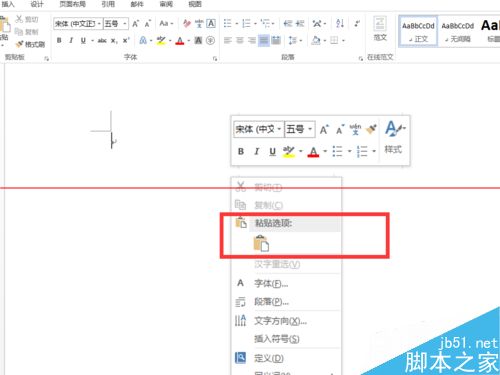500x375 pixels.
Task: Open the Paragraph dialog launcher
Action: coord(360,59)
